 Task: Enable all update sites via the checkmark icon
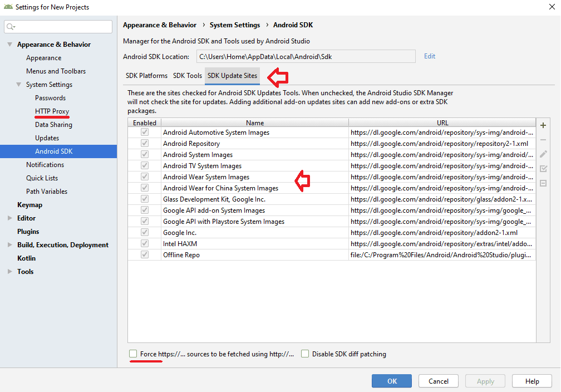(x=543, y=169)
